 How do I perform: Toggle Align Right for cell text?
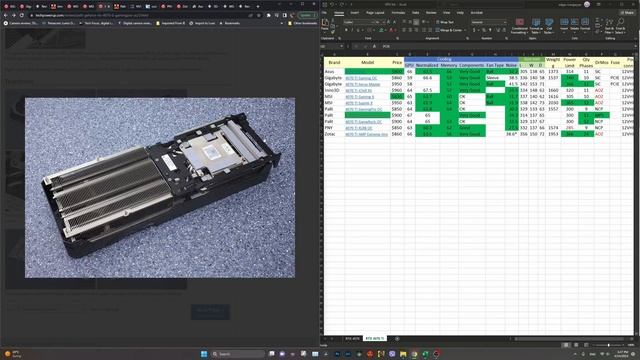416,30
